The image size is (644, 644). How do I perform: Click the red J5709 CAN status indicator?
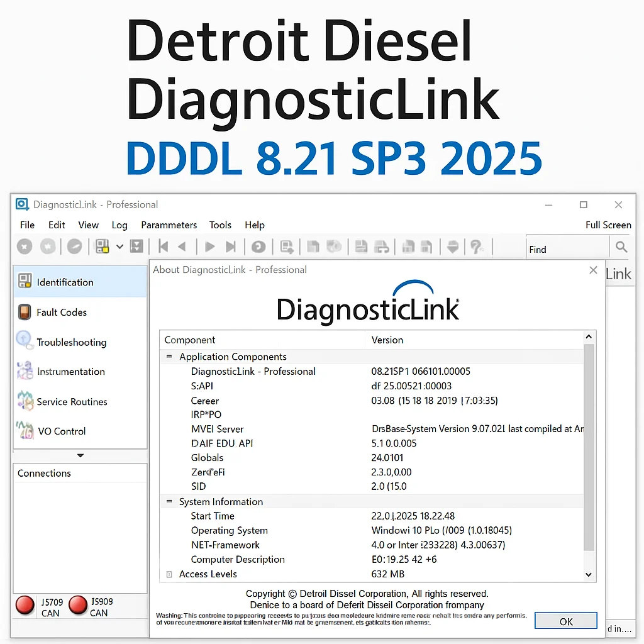[x=25, y=606]
